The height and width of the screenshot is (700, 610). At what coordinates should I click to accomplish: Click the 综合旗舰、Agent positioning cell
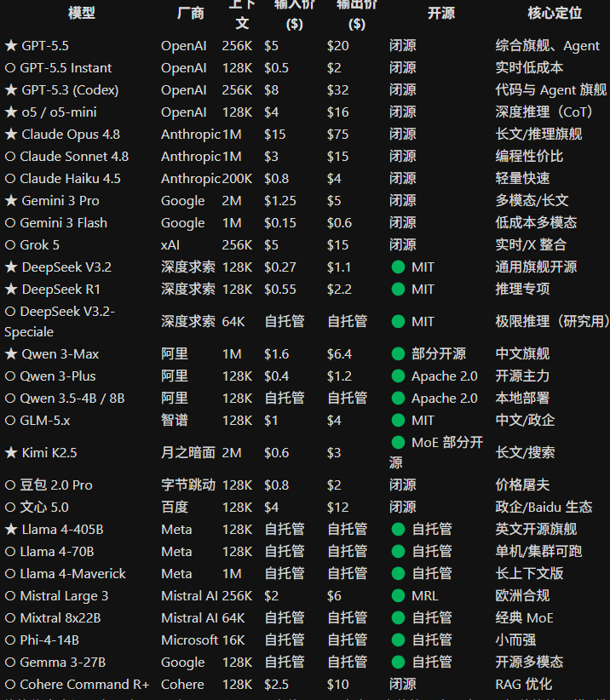click(548, 45)
